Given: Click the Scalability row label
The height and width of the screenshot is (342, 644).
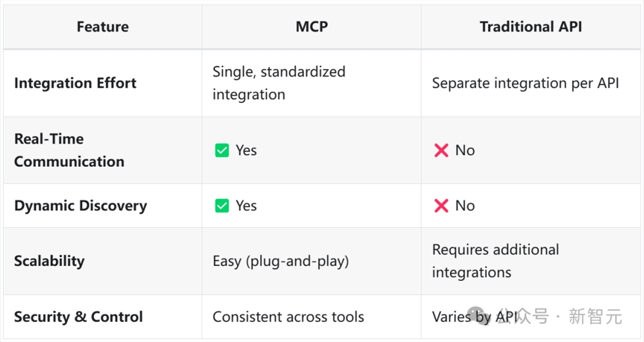Looking at the screenshot, I should (49, 261).
